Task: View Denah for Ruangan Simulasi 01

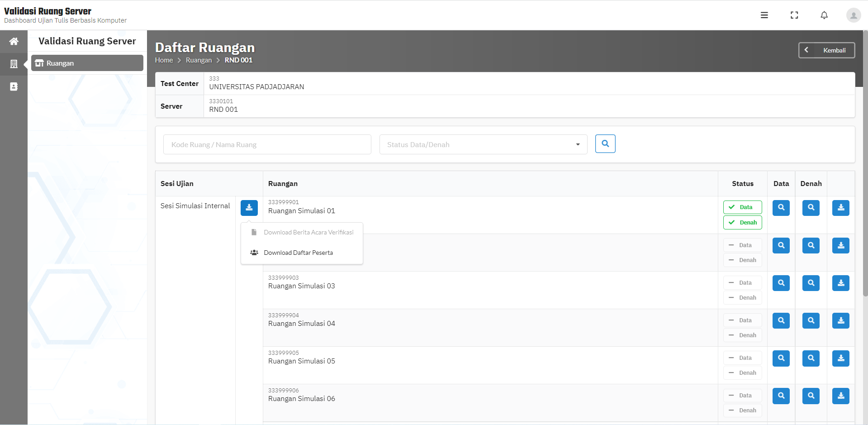Action: pos(811,208)
